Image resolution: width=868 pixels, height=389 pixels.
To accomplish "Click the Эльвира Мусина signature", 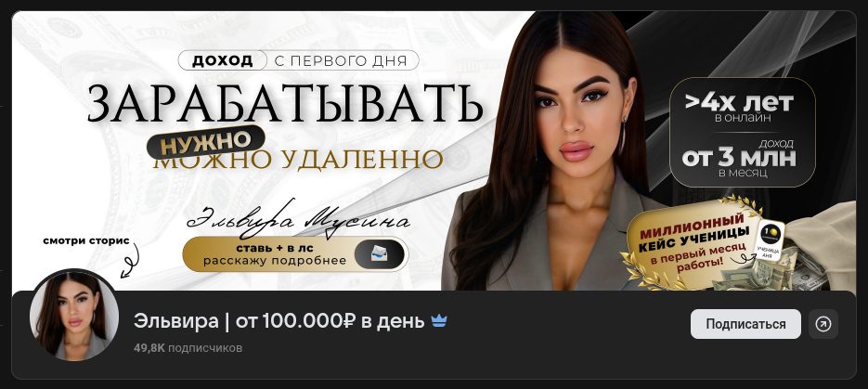I will tap(298, 218).
